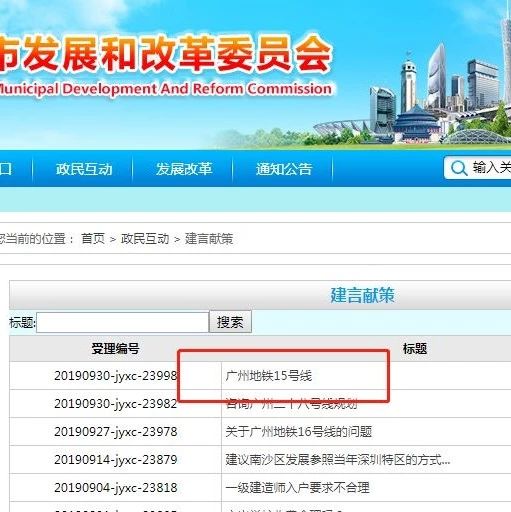Click the keyword search box in header
The width and height of the screenshot is (511, 512).
coord(478,168)
